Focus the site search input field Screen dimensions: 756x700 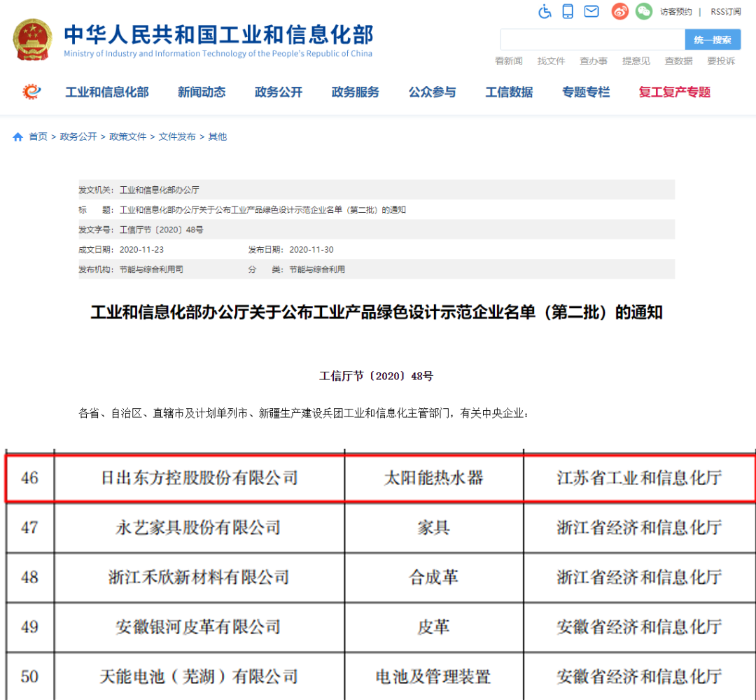click(591, 40)
